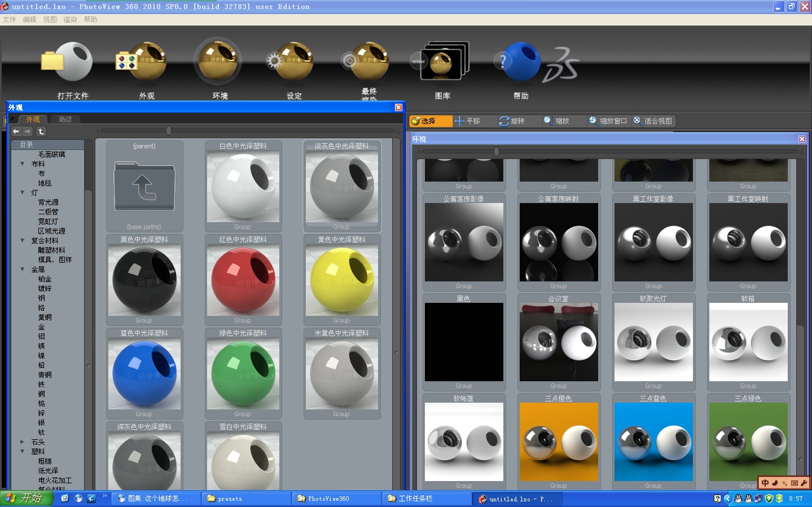Select 铂金 in the directory tree
812x507 pixels.
coord(45,279)
